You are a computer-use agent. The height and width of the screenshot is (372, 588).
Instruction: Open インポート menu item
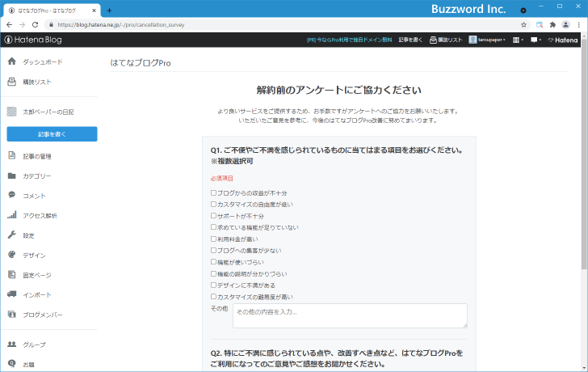pos(37,294)
